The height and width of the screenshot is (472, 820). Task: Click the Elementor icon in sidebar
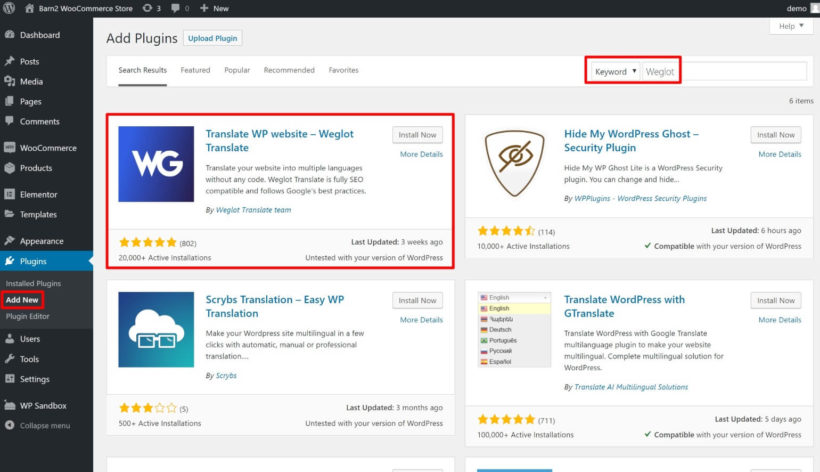click(x=9, y=194)
